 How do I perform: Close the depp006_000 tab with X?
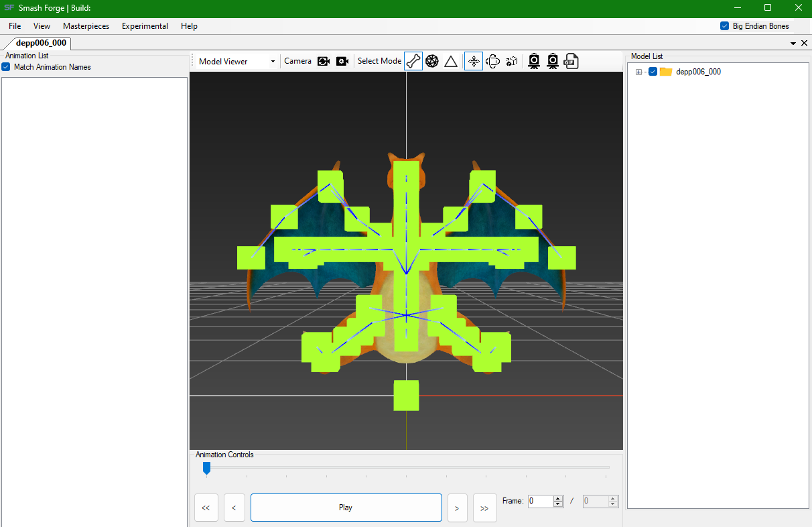tap(804, 43)
